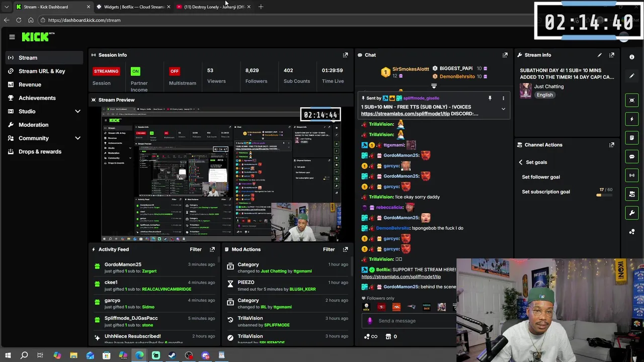Open the hamburger menu beside the Kick logo
Image resolution: width=644 pixels, height=362 pixels.
coord(12,37)
